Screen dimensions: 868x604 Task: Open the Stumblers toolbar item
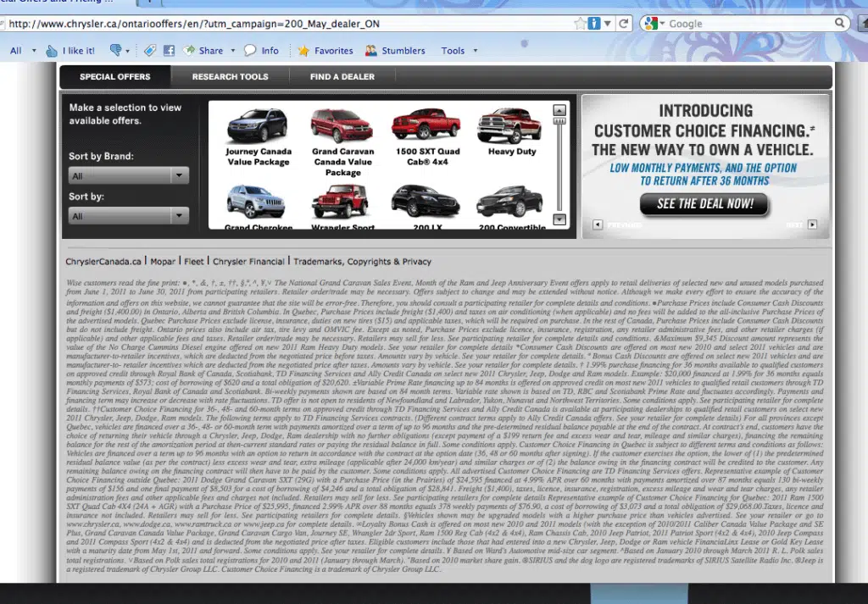395,51
